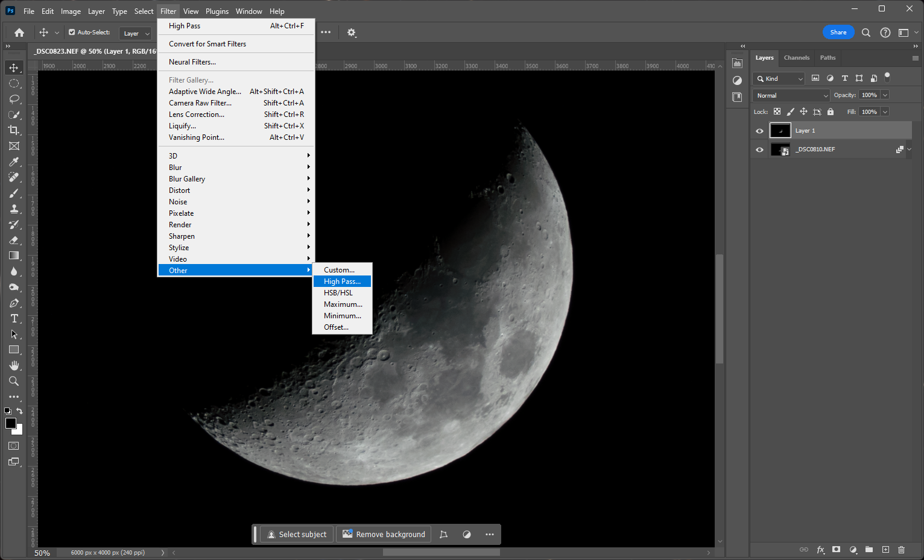Click the horizontal scrollbar thumb
Viewport: 924px width, 560px height.
coord(441,552)
